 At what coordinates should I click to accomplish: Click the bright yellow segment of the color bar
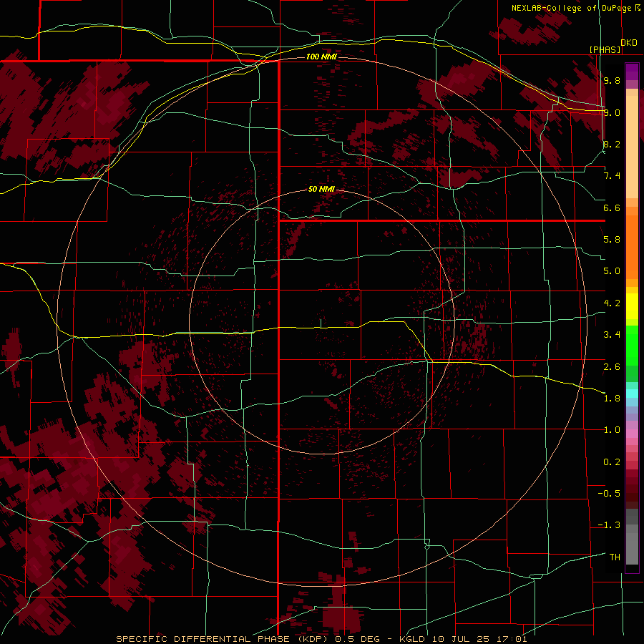pos(632,306)
